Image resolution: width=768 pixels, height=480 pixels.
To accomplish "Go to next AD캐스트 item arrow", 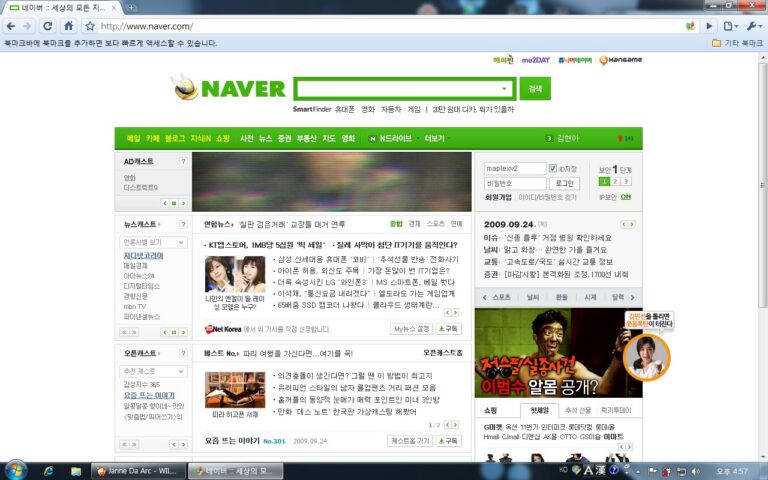I will (x=183, y=203).
